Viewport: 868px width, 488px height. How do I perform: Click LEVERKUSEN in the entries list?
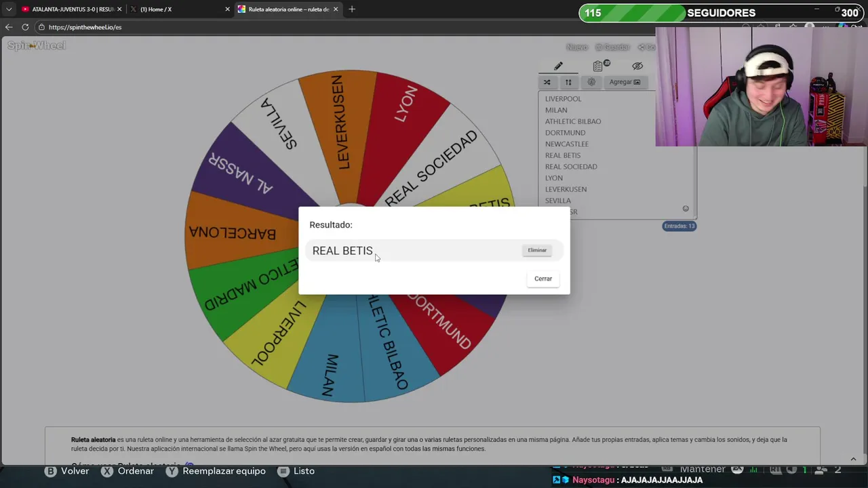566,189
